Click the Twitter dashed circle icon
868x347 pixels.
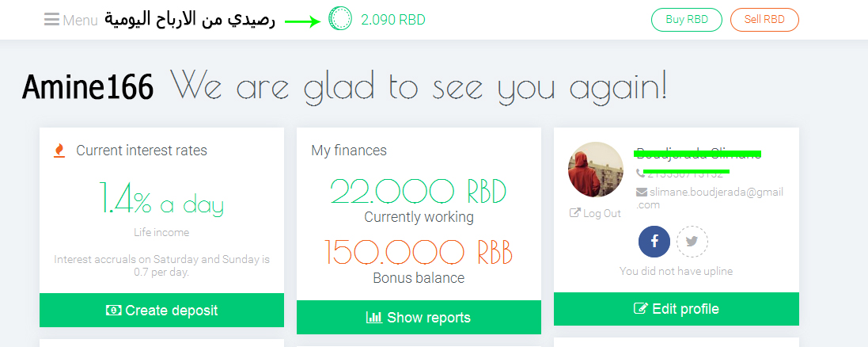click(692, 242)
